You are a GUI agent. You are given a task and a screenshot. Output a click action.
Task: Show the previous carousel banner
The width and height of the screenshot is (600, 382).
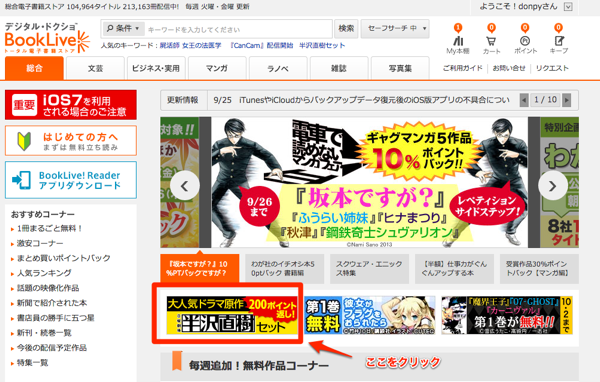[184, 186]
